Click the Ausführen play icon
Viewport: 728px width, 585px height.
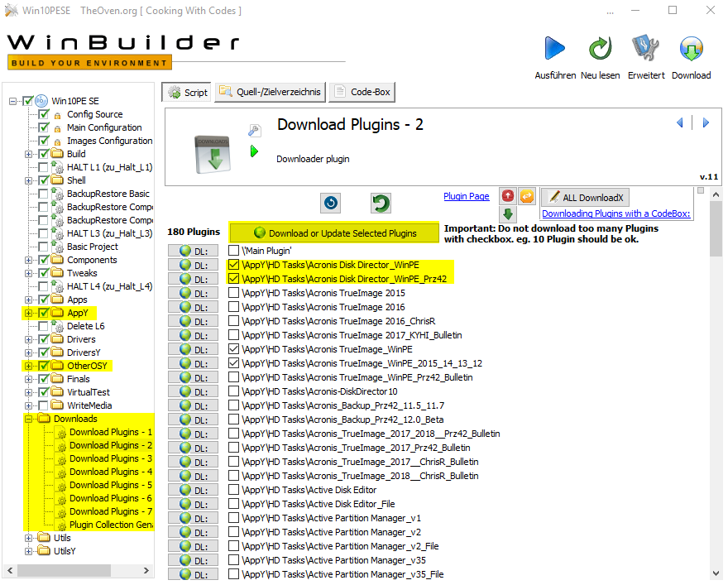point(554,50)
